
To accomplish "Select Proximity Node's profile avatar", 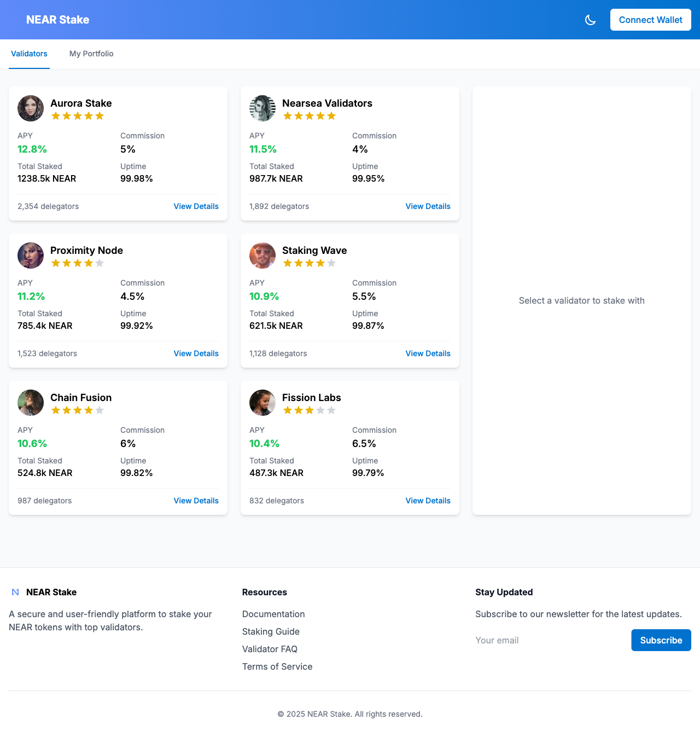I will 31,256.
